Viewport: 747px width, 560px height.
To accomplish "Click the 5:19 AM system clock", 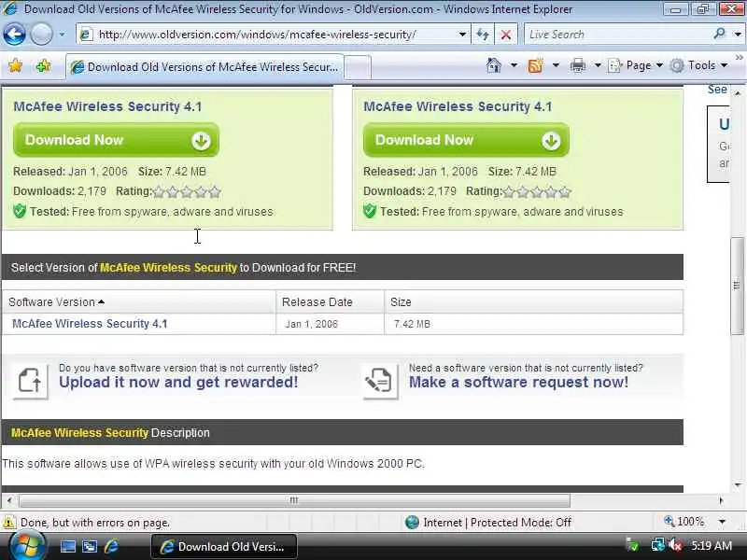I will tap(712, 546).
